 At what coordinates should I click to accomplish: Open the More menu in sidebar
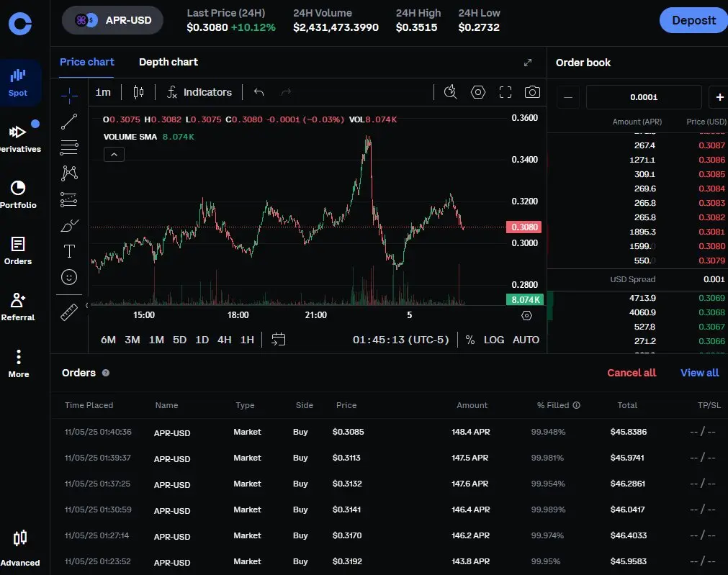click(x=19, y=363)
